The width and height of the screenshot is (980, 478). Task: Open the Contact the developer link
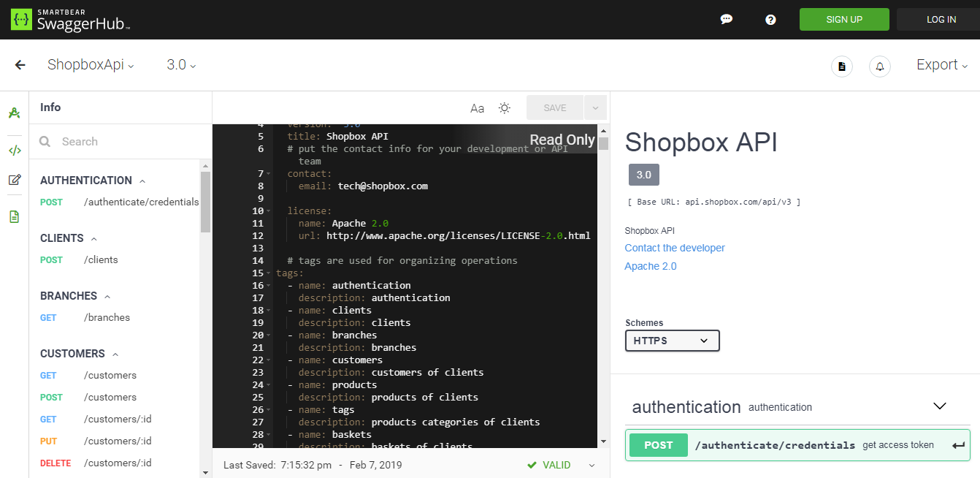pos(675,248)
